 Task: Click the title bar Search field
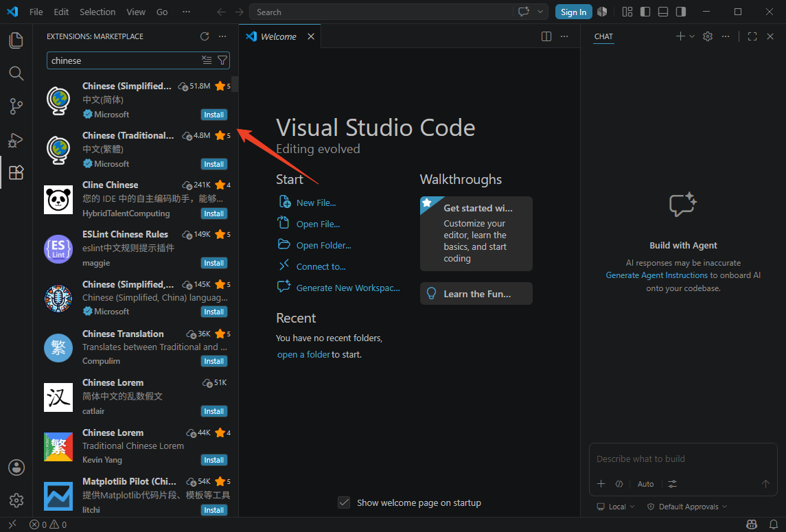tap(381, 12)
